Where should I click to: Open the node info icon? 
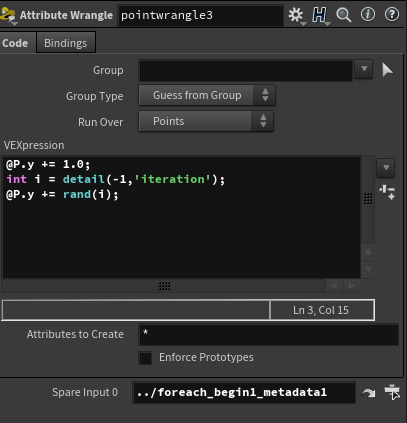[368, 15]
